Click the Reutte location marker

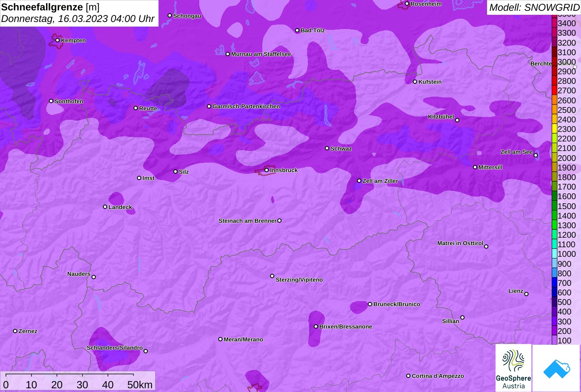135,108
